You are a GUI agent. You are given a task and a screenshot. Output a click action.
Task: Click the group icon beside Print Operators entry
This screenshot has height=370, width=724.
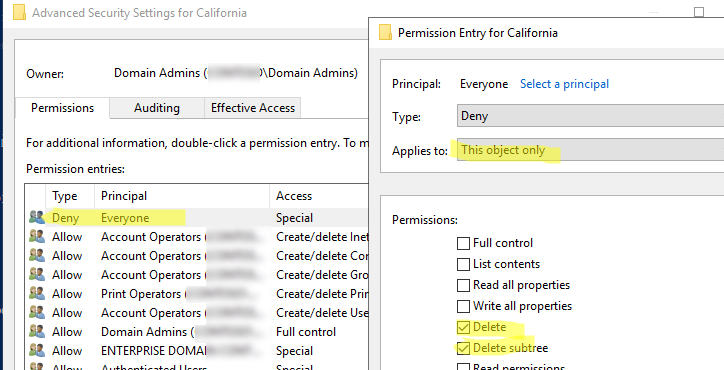[36, 293]
